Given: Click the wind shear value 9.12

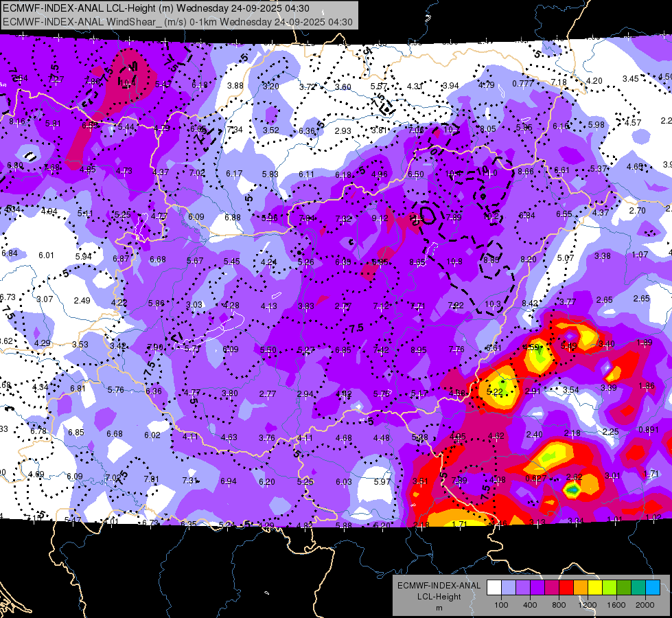Looking at the screenshot, I should coord(380,219).
